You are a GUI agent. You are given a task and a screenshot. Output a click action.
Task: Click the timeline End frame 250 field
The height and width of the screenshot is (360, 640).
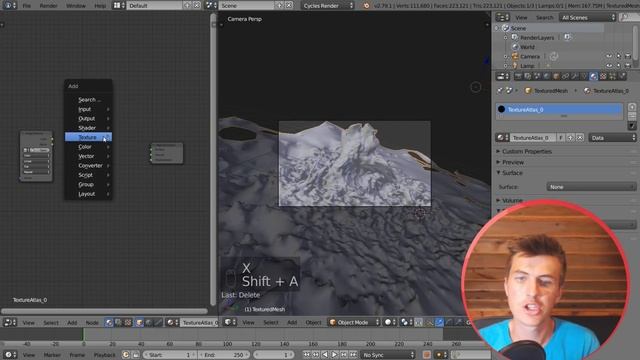click(223, 355)
